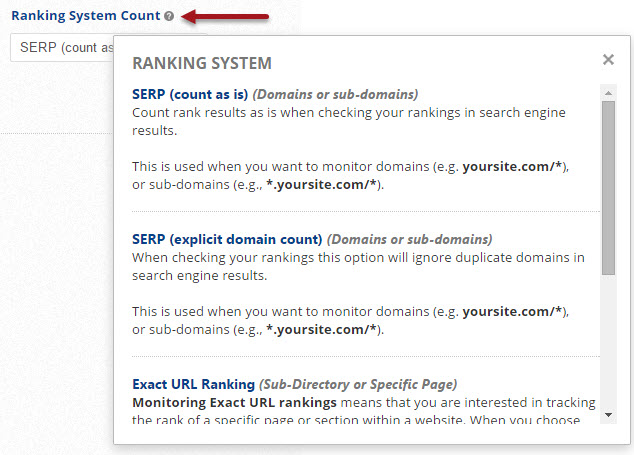Screen dimensions: 634x455
Task: Select the SERP (count as is) heading
Action: click(190, 94)
